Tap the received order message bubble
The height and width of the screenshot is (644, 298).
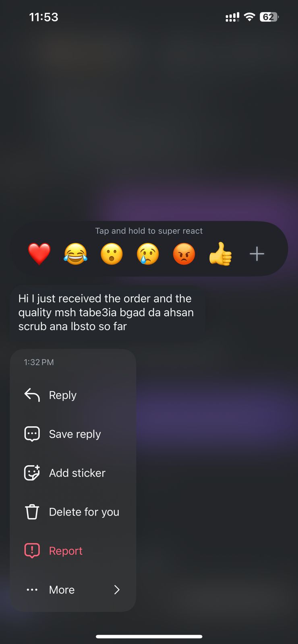[108, 312]
